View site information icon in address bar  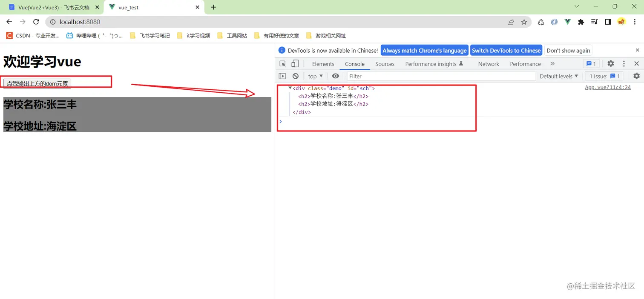pyautogui.click(x=52, y=22)
